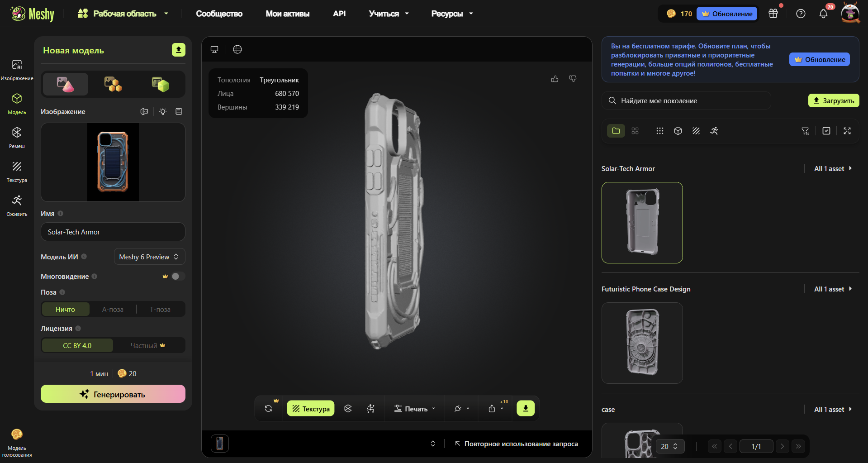
Task: Open the Сообщество menu item
Action: coord(219,14)
